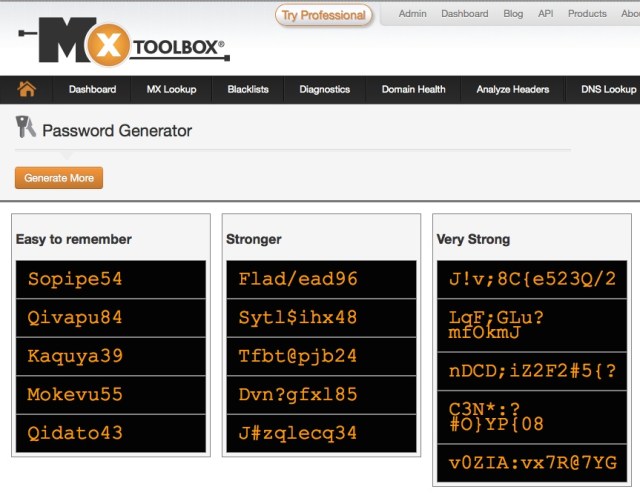Click the Products link in header
The image size is (640, 501).
(587, 14)
